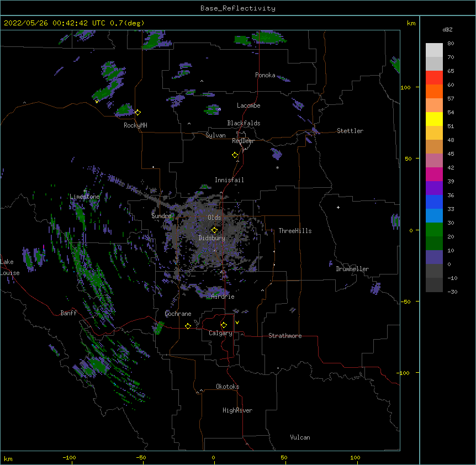The height and width of the screenshot is (465, 476).
Task: Pick the purple 36-39 dBZ legend color
Action: (434, 188)
